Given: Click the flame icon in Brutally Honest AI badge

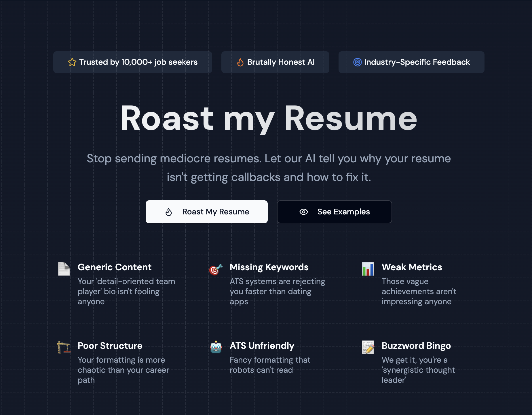Looking at the screenshot, I should [x=241, y=62].
